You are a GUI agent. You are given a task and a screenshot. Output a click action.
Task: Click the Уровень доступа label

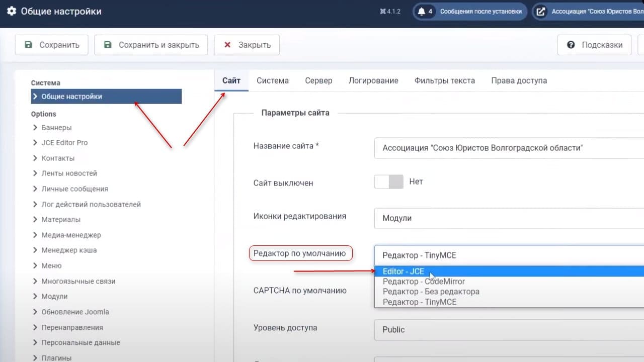click(x=285, y=328)
